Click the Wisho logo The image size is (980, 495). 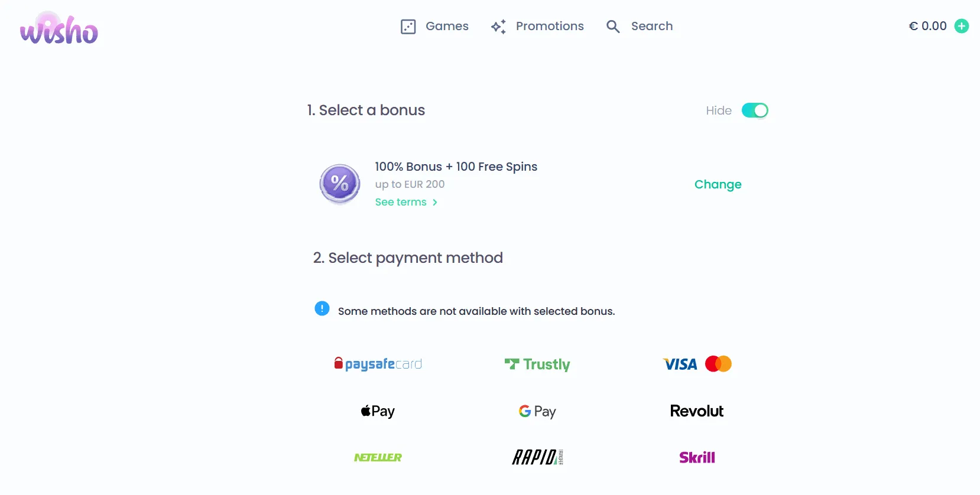tap(59, 30)
